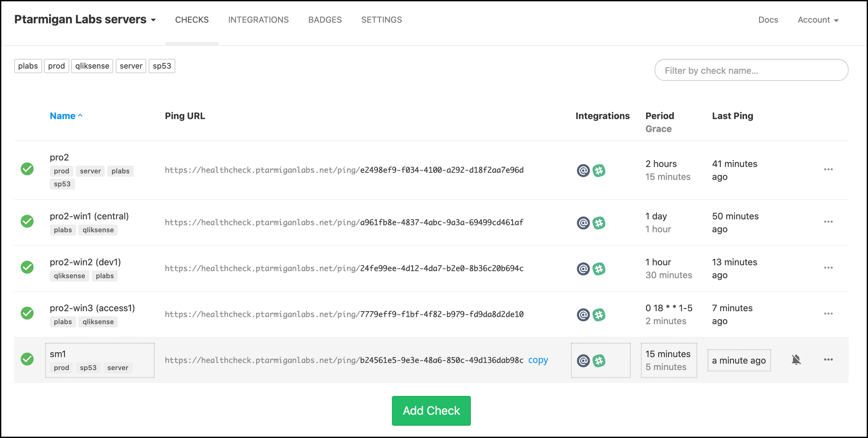The height and width of the screenshot is (438, 868).
Task: Click the email integration icon for pro2
Action: tap(583, 171)
